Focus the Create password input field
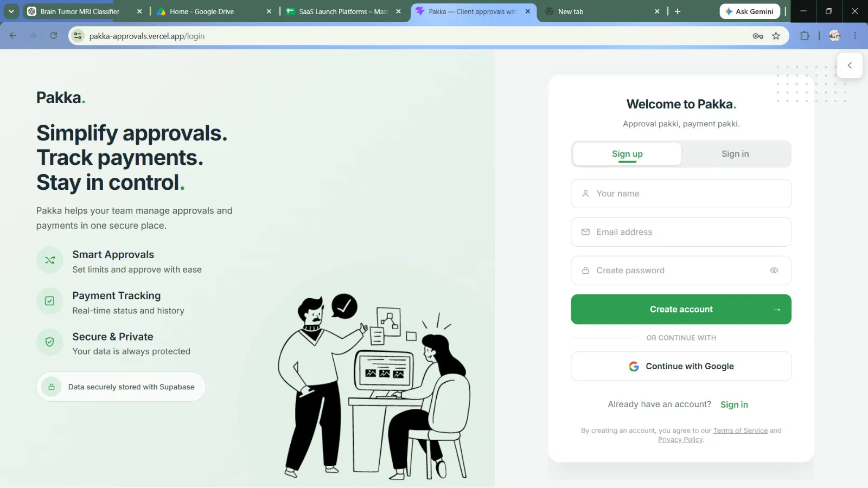The width and height of the screenshot is (868, 488). (x=681, y=271)
